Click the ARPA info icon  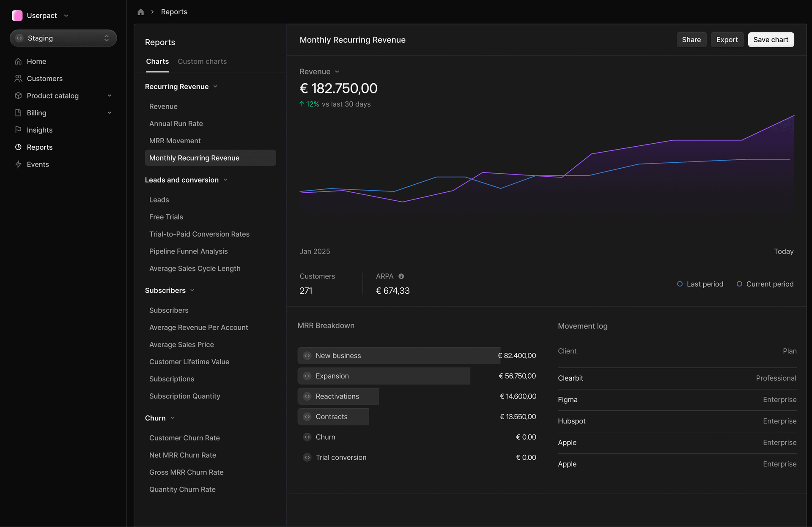(x=401, y=276)
